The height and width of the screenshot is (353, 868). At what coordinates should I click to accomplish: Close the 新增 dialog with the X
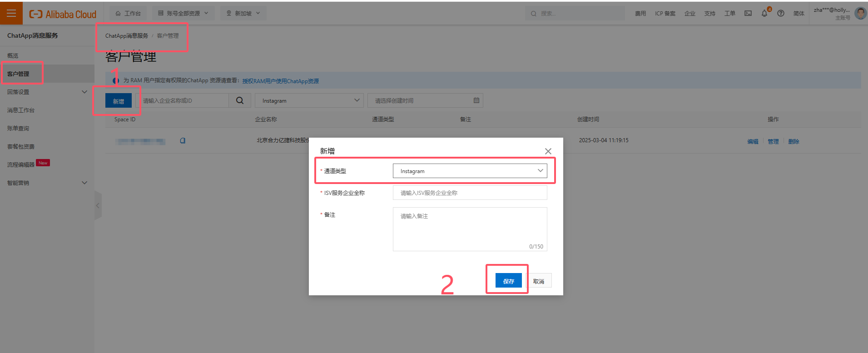coord(548,151)
